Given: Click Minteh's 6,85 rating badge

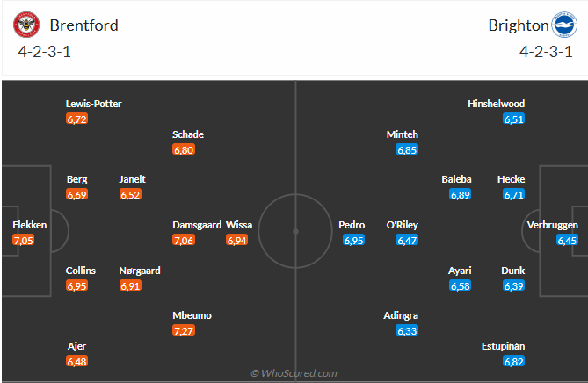Looking at the screenshot, I should point(406,150).
